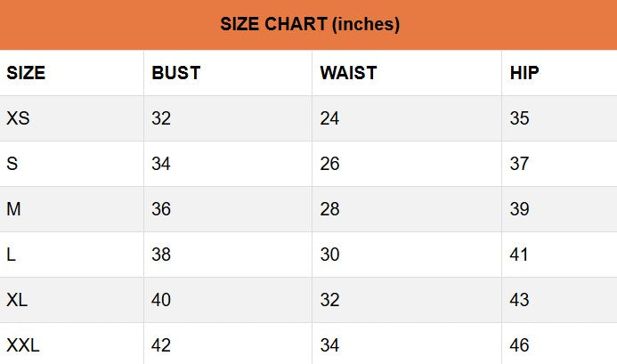This screenshot has height=364, width=617.
Task: Click the HIP column header
Action: click(524, 73)
